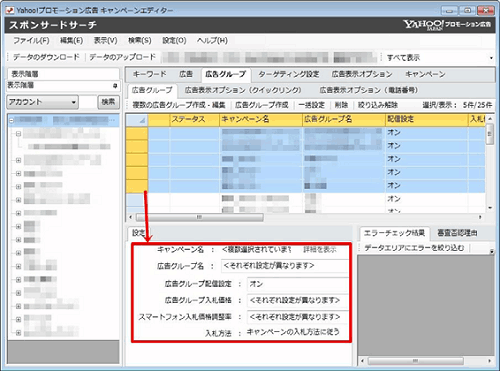Click データのダウンロード in the toolbar
This screenshot has width=500, height=371.
pyautogui.click(x=46, y=57)
